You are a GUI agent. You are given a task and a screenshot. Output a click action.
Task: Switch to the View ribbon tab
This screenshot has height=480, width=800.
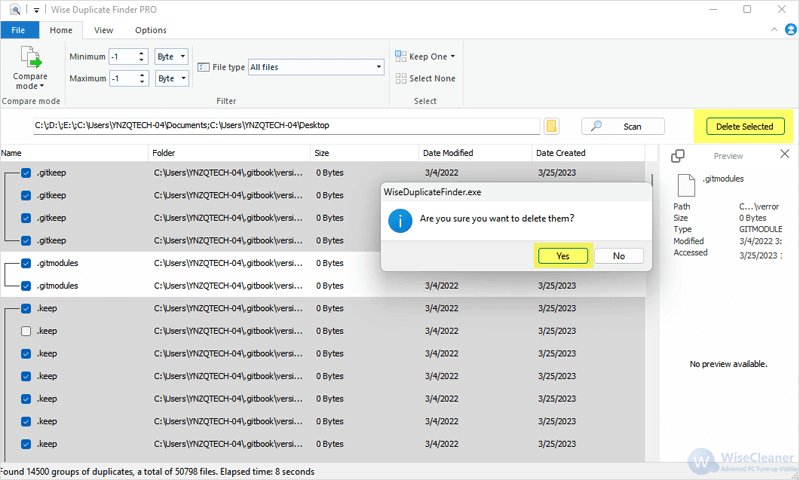(x=104, y=30)
